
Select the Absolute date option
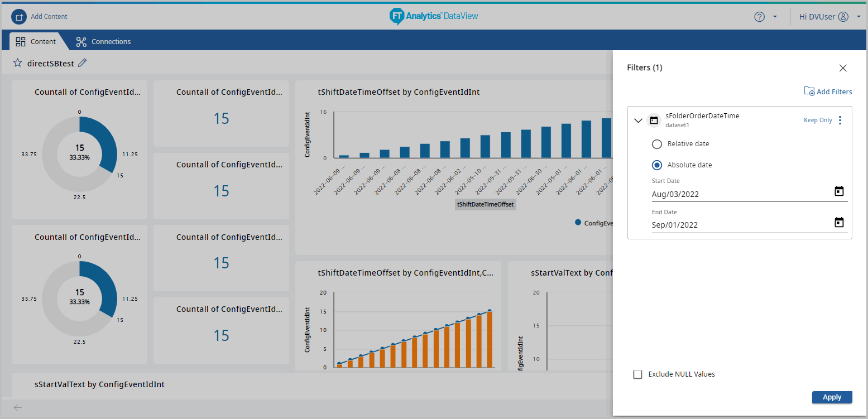(657, 165)
